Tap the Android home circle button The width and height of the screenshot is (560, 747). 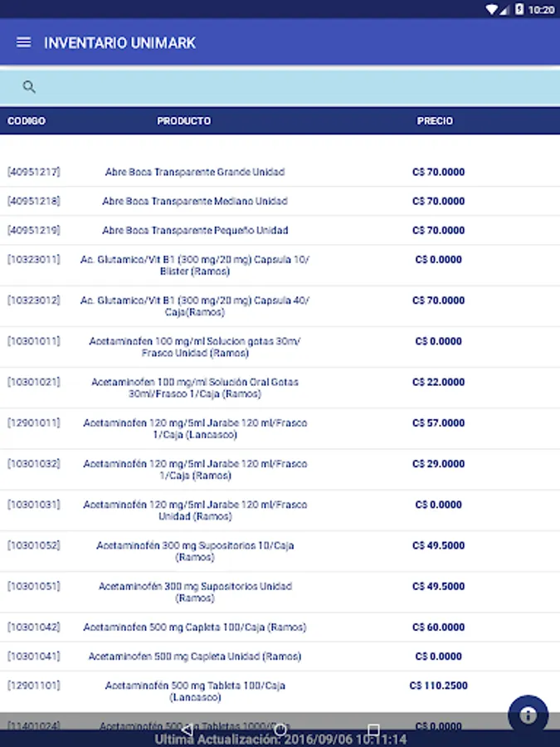point(280,730)
